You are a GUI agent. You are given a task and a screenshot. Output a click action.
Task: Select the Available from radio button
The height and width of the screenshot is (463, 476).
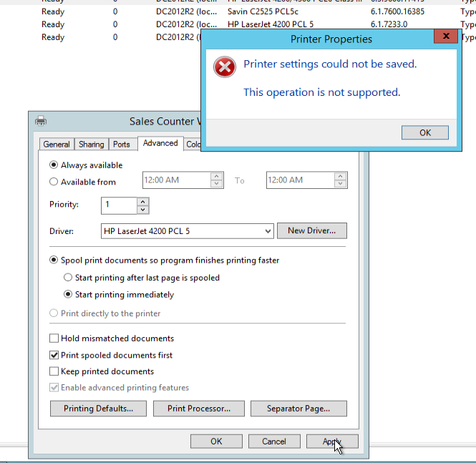(54, 182)
